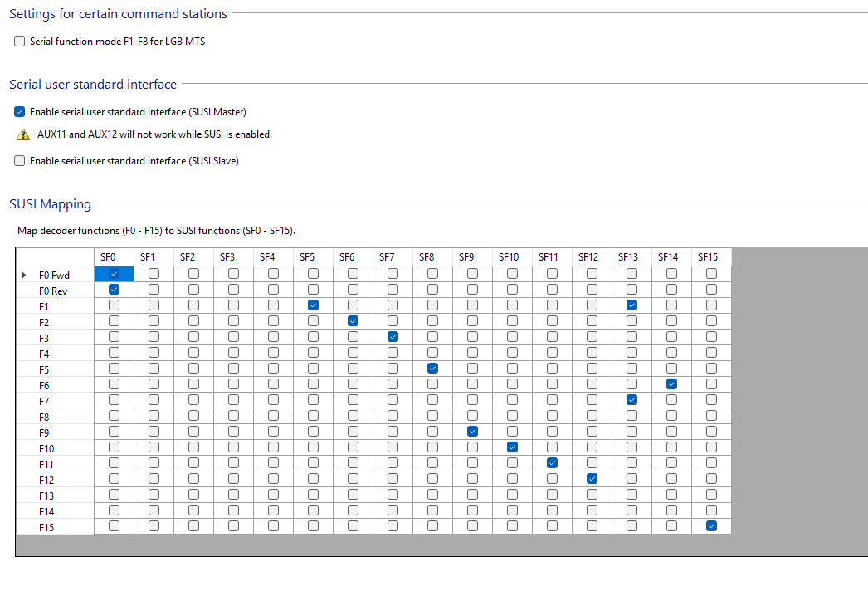The height and width of the screenshot is (596, 868).
Task: Select the SF3 column header
Action: click(227, 257)
